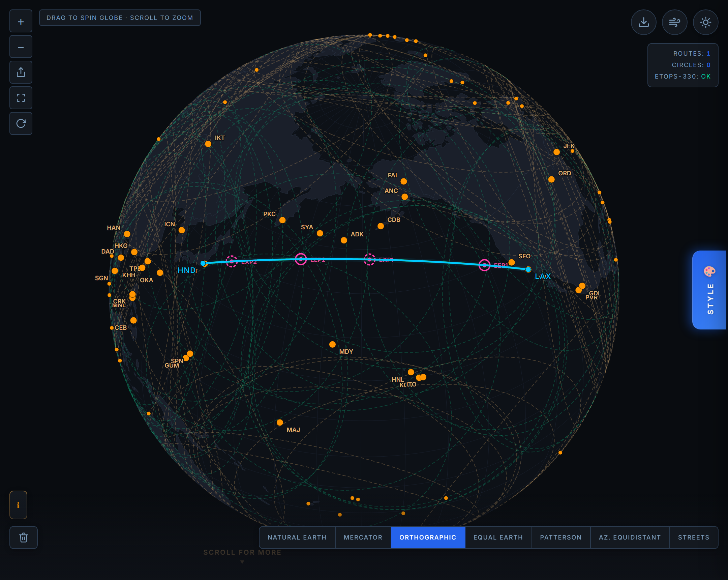The image size is (728, 580).
Task: Zoom out with the minus button
Action: [21, 47]
